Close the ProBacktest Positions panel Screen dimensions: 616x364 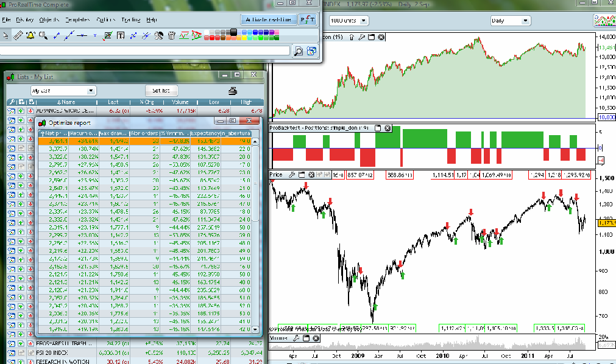click(x=388, y=128)
